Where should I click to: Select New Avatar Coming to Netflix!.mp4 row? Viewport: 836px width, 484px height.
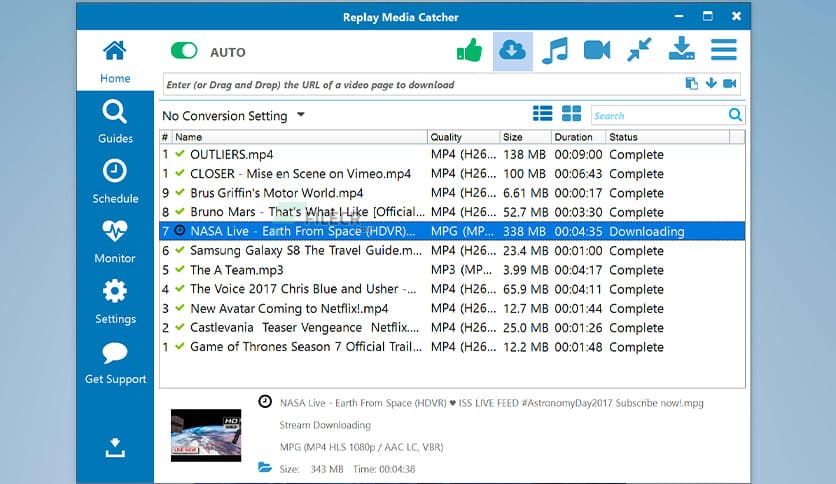452,309
